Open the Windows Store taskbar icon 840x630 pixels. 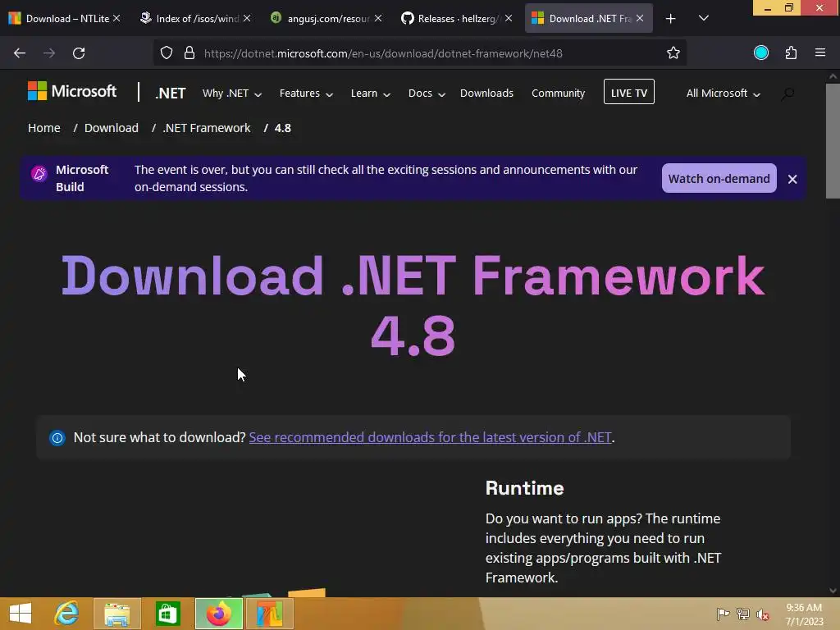[167, 614]
